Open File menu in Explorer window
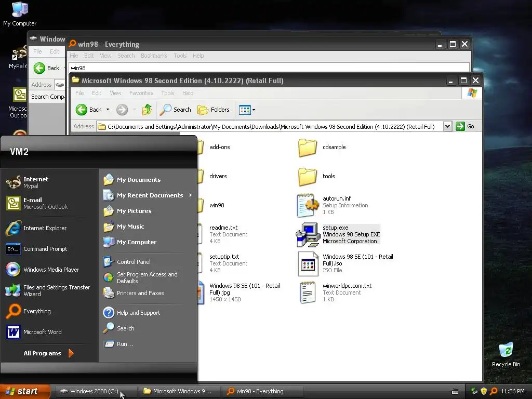 (79, 93)
